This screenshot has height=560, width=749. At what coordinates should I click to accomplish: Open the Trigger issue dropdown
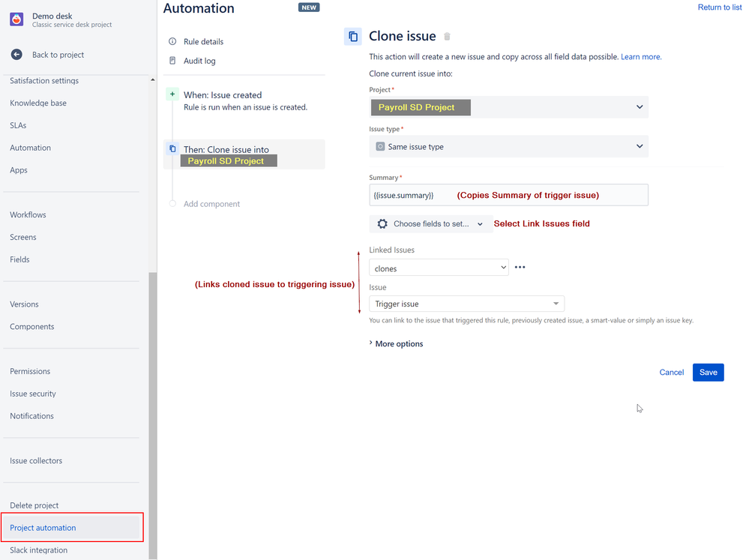[466, 304]
